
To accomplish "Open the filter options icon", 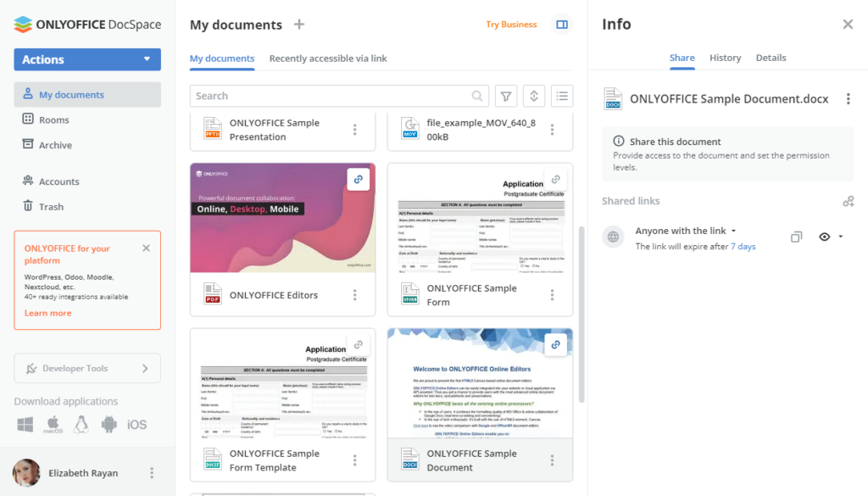I will 506,96.
